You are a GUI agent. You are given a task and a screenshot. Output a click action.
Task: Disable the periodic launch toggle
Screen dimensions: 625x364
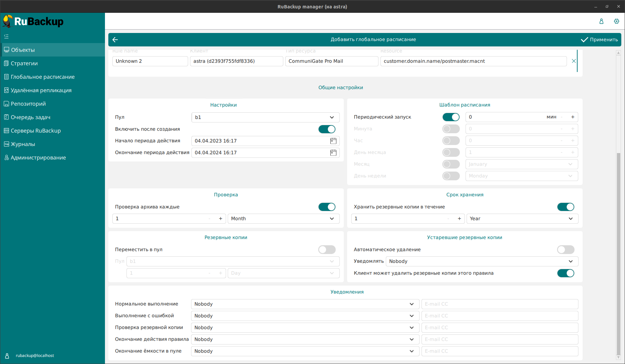[451, 117]
